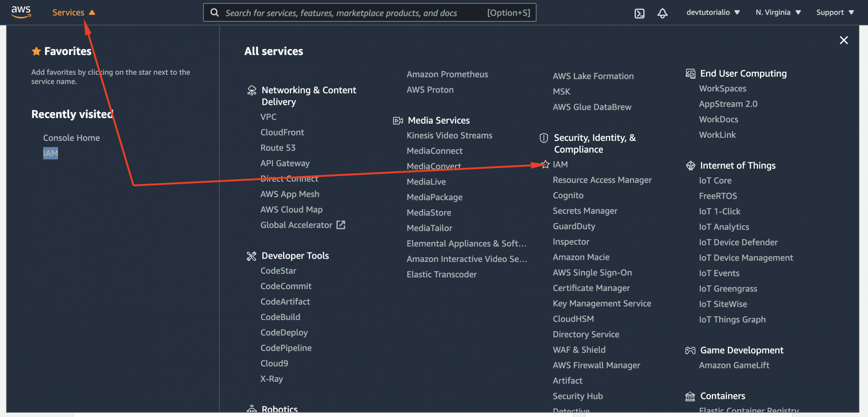
Task: Click the Favorites star icon
Action: (x=36, y=51)
